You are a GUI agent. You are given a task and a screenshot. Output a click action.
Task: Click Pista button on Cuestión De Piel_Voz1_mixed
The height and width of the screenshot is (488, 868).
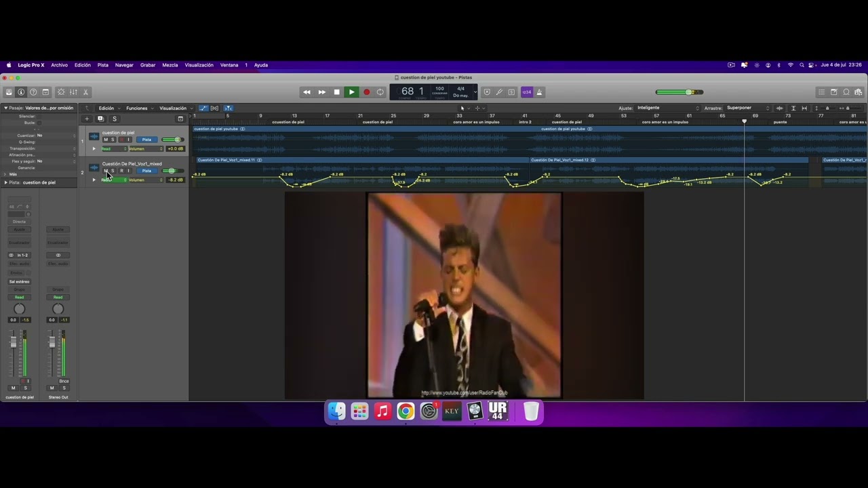(x=146, y=171)
